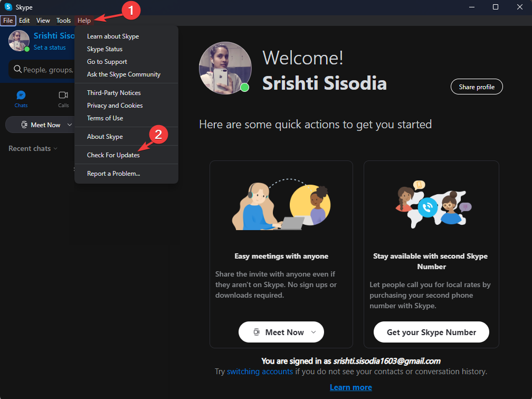Open the Calls tab icon
The height and width of the screenshot is (399, 532).
point(63,96)
